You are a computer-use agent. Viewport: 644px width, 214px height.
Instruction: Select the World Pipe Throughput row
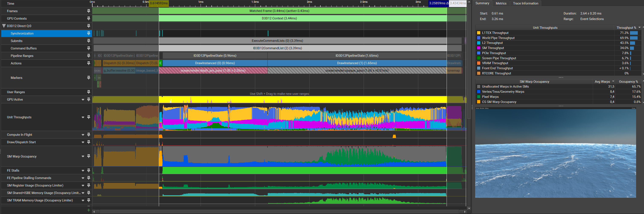(559, 38)
